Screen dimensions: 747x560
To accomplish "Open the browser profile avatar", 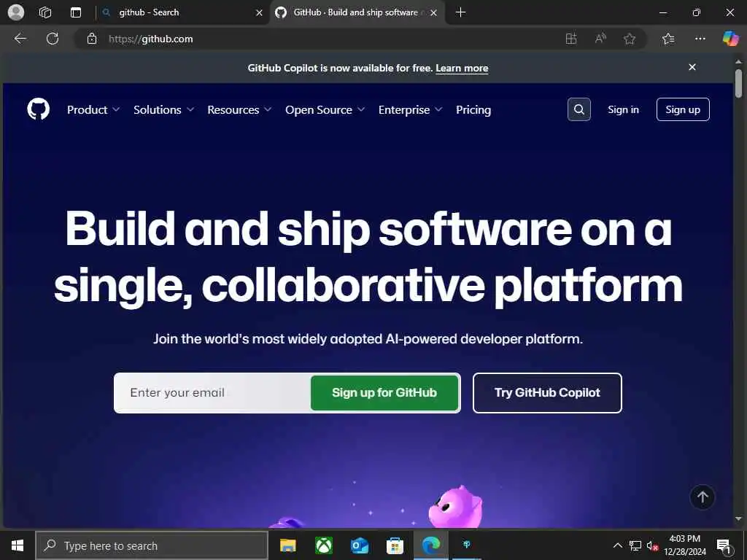I will 16,12.
